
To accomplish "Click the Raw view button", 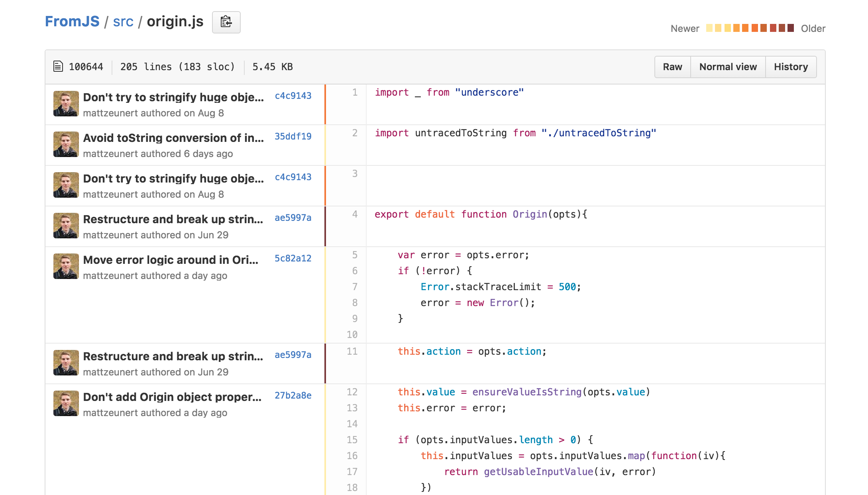I will 672,66.
